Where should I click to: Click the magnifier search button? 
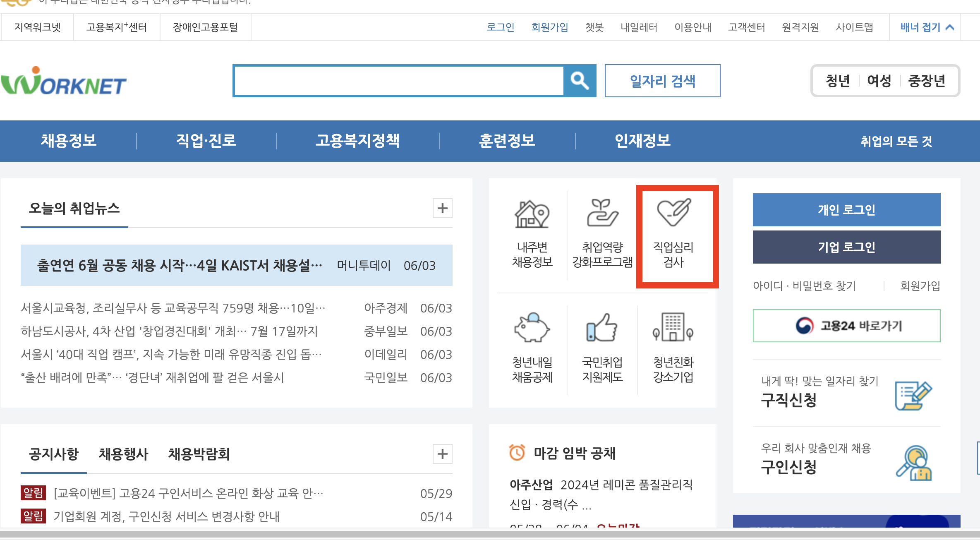tap(580, 81)
